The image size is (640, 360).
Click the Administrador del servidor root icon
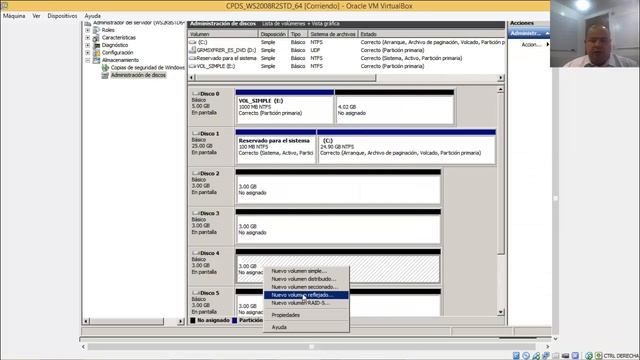[x=88, y=23]
